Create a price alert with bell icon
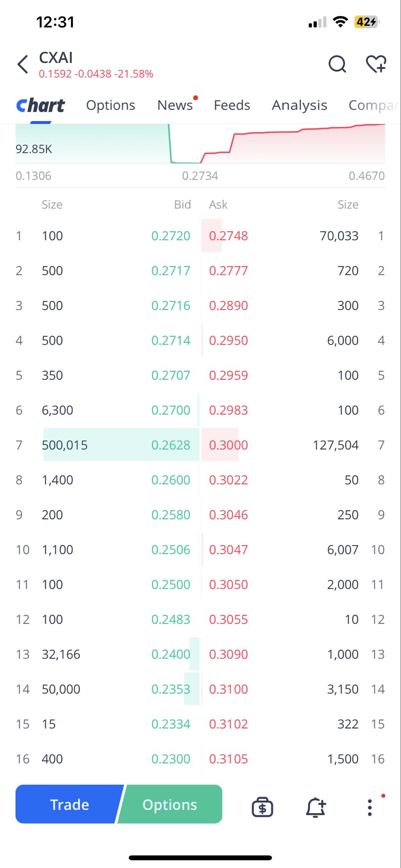This screenshot has height=868, width=401. 316,807
